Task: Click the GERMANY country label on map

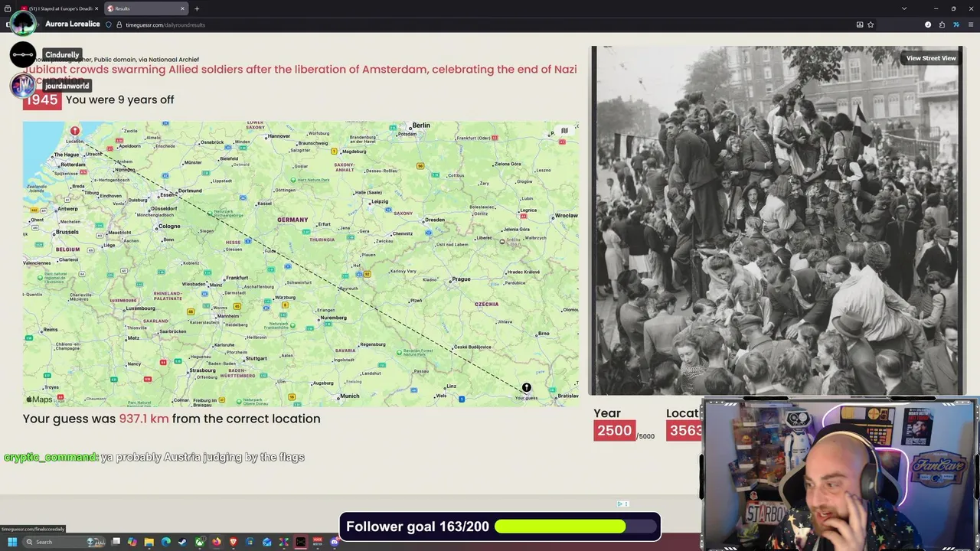Action: click(x=292, y=220)
